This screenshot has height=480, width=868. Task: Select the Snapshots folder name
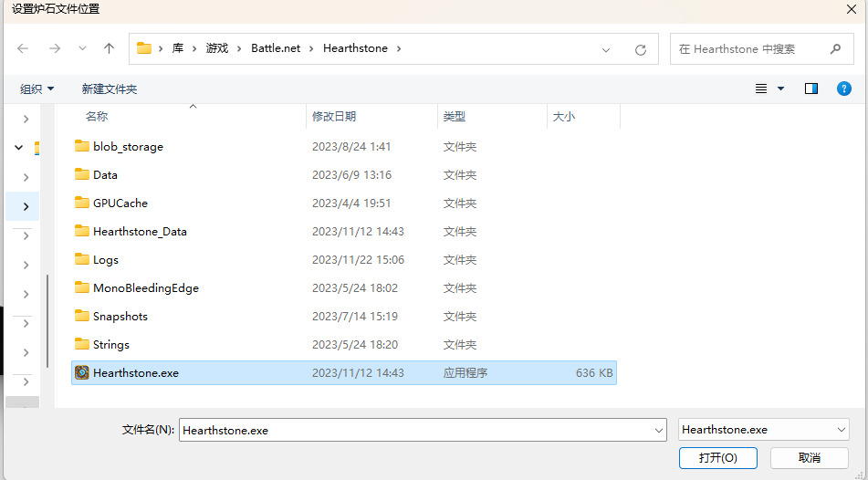point(120,316)
